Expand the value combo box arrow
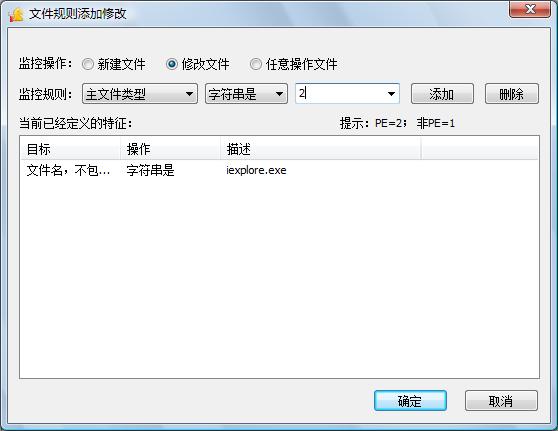Image resolution: width=558 pixels, height=431 pixels. [x=391, y=94]
